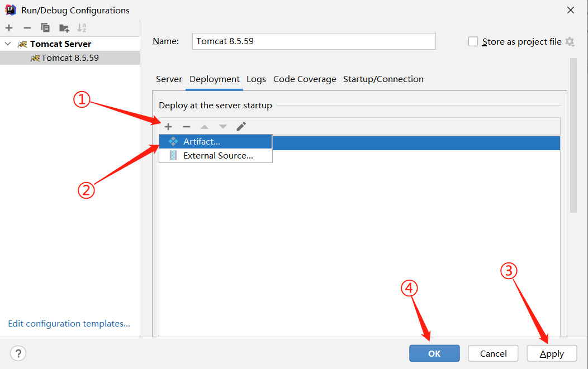The height and width of the screenshot is (369, 588).
Task: Add a new run configuration
Action: [9, 28]
